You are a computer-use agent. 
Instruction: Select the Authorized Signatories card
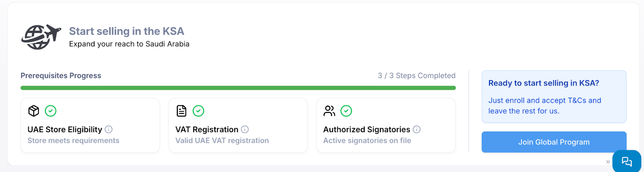click(386, 125)
